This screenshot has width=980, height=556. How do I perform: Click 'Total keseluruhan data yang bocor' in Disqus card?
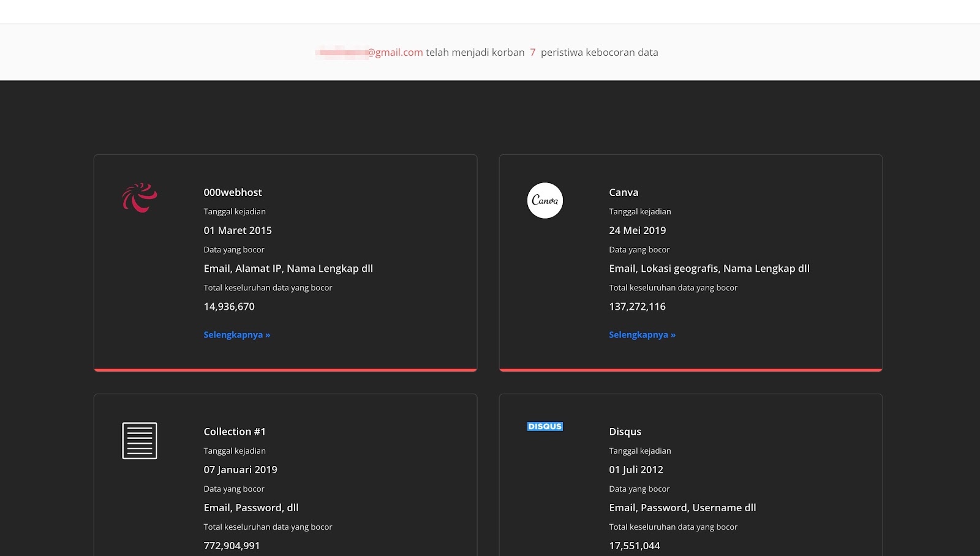pyautogui.click(x=673, y=527)
